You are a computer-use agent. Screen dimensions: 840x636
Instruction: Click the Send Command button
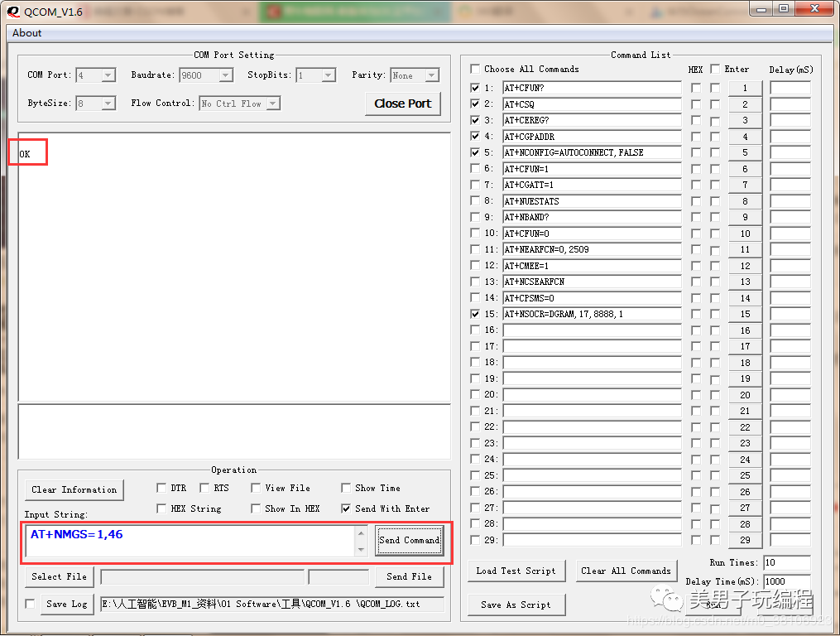coord(410,540)
